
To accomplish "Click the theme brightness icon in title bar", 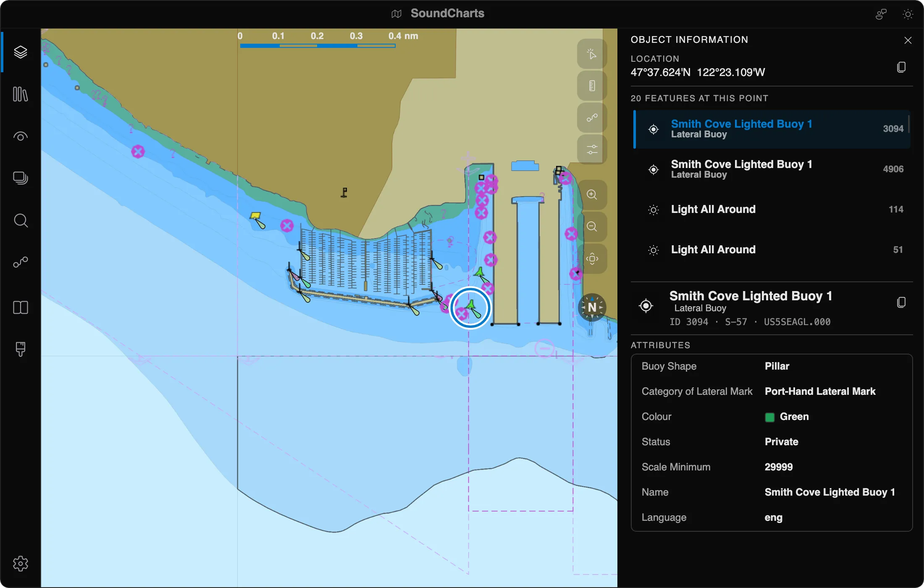I will [908, 14].
